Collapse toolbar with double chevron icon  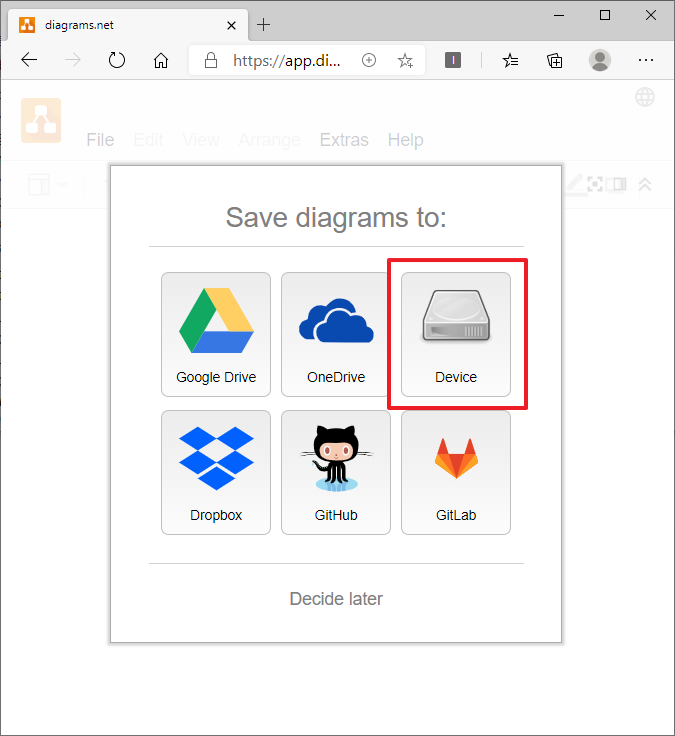click(x=645, y=184)
